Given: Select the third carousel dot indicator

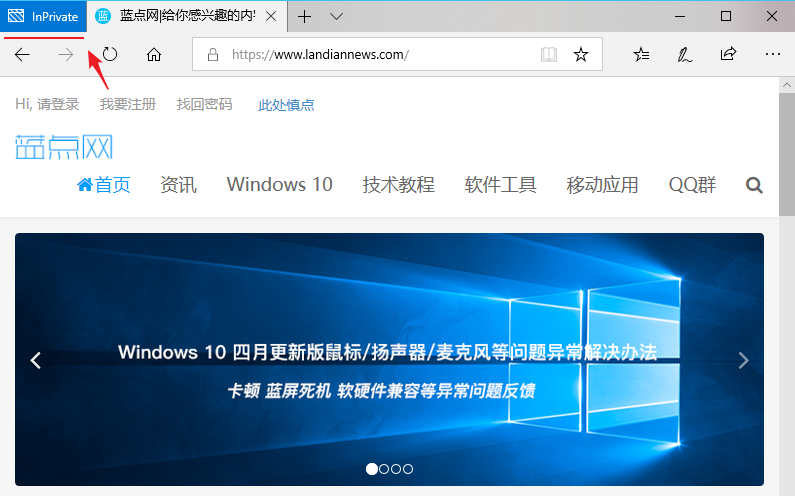Looking at the screenshot, I should pos(396,469).
